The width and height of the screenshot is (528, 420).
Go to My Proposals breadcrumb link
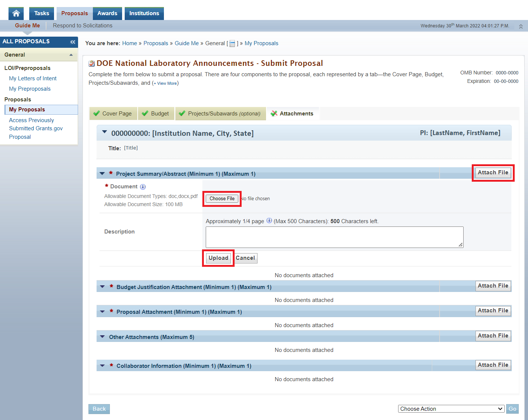[x=261, y=43]
